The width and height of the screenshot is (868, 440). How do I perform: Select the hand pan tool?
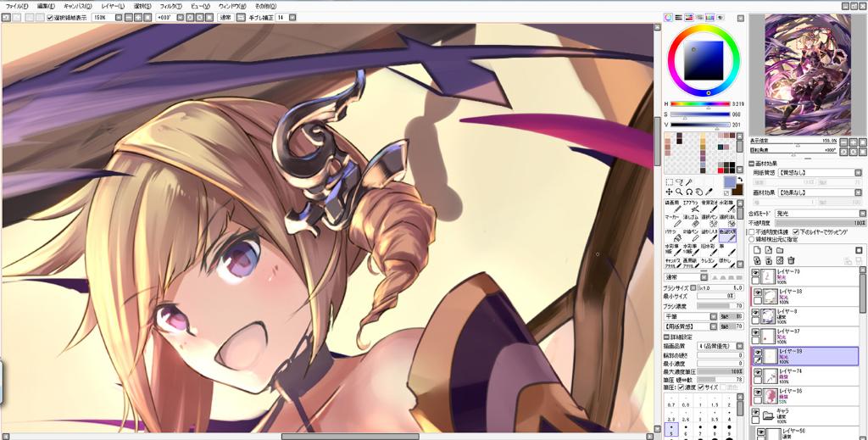[699, 192]
